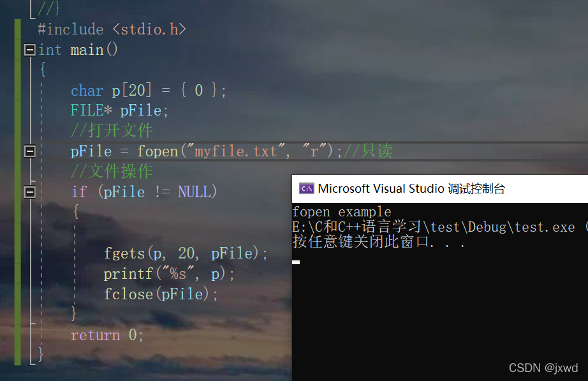Click the "myfile.txt" string literal
This screenshot has height=381, width=588.
[236, 151]
